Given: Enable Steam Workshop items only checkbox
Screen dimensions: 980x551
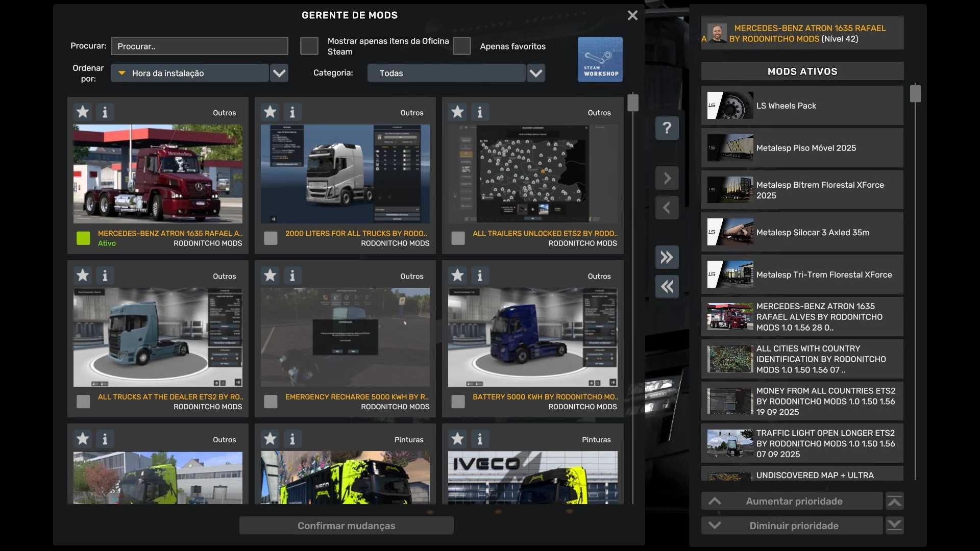Looking at the screenshot, I should point(309,46).
